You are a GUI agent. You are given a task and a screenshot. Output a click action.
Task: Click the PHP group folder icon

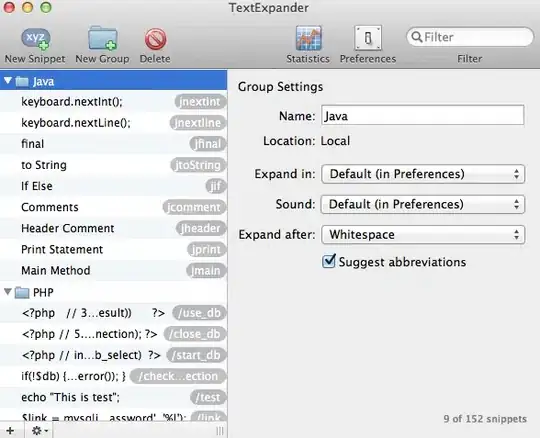pyautogui.click(x=22, y=293)
